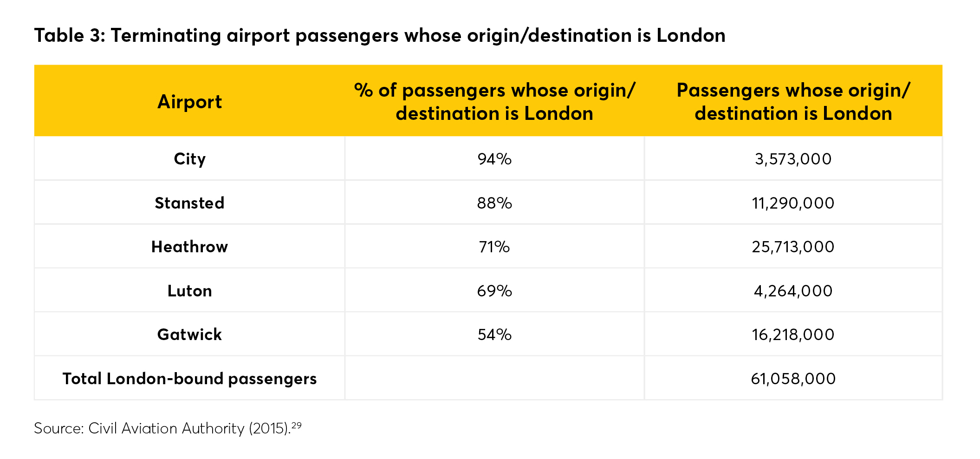Screen dimensions: 980x459
Task: Click the City row label
Action: (x=189, y=159)
